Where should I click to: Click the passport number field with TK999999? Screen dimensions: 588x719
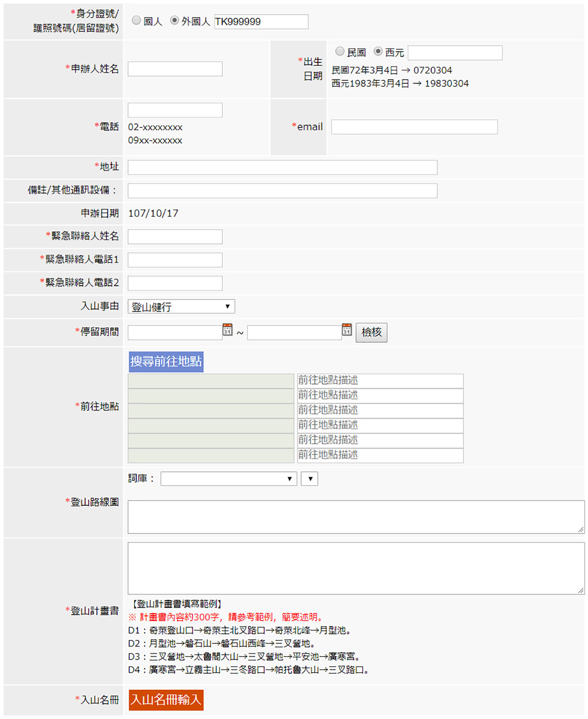261,22
